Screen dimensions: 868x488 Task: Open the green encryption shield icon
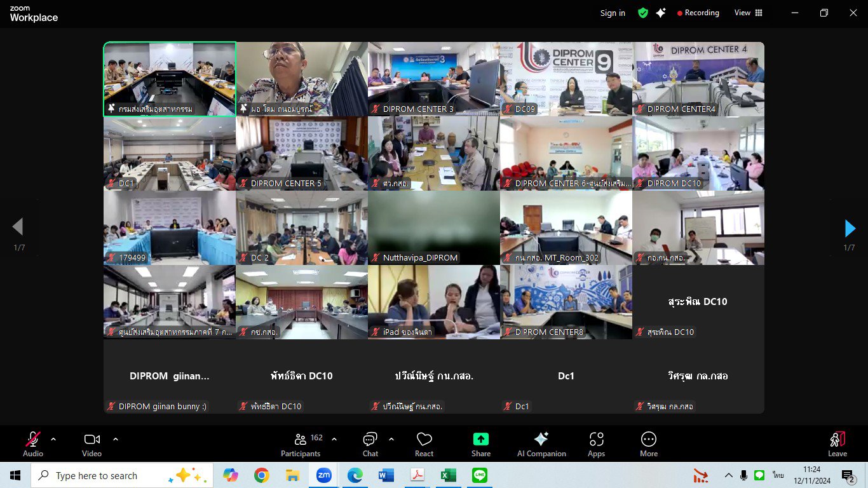(x=643, y=13)
